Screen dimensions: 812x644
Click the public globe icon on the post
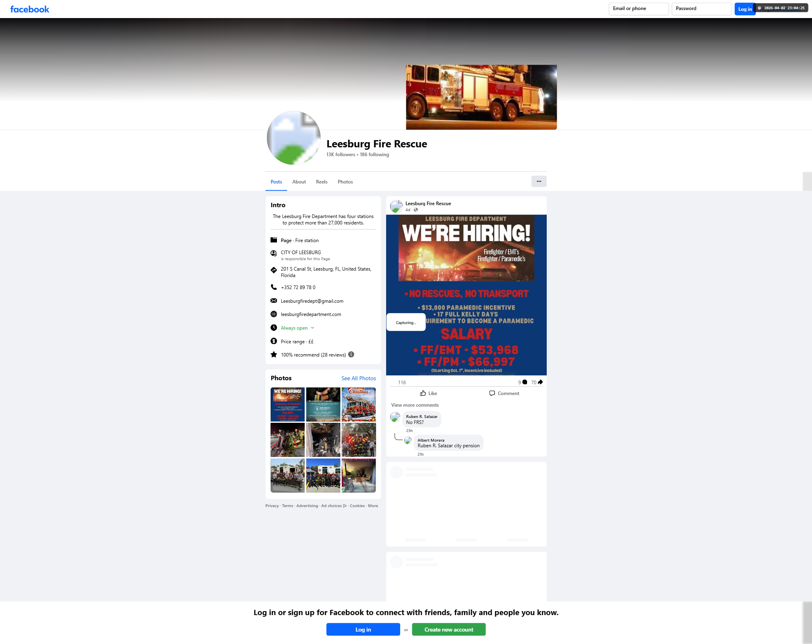(x=416, y=210)
